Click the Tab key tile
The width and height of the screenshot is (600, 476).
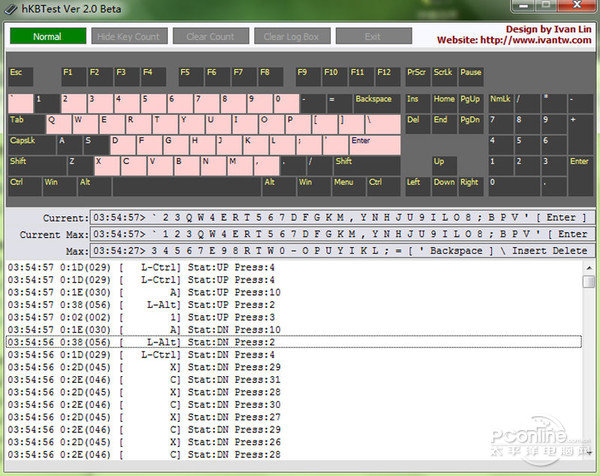tap(26, 124)
